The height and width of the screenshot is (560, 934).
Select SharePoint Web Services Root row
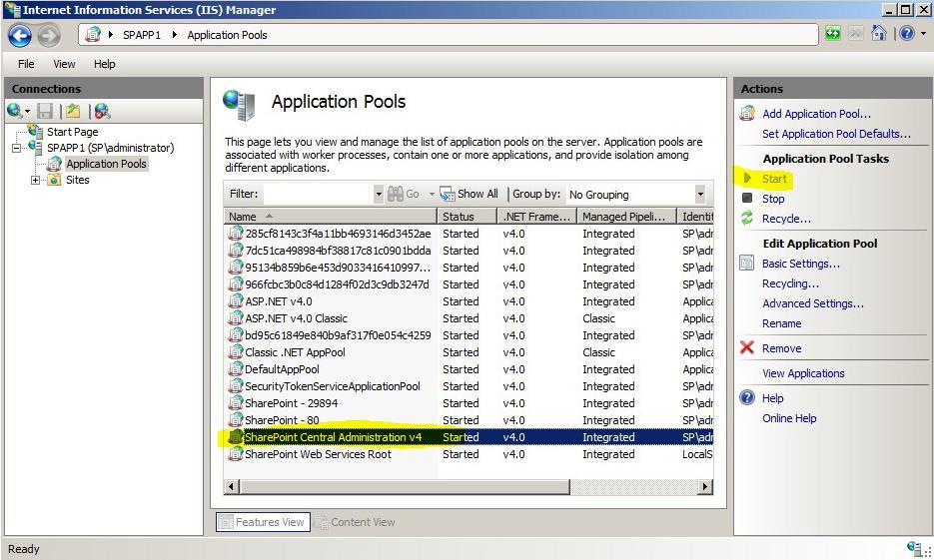[x=468, y=454]
